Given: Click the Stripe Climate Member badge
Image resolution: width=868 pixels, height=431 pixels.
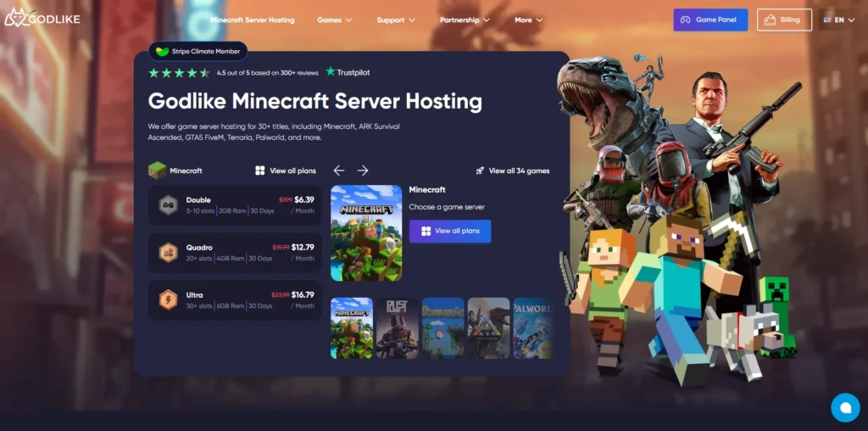Looking at the screenshot, I should [198, 52].
